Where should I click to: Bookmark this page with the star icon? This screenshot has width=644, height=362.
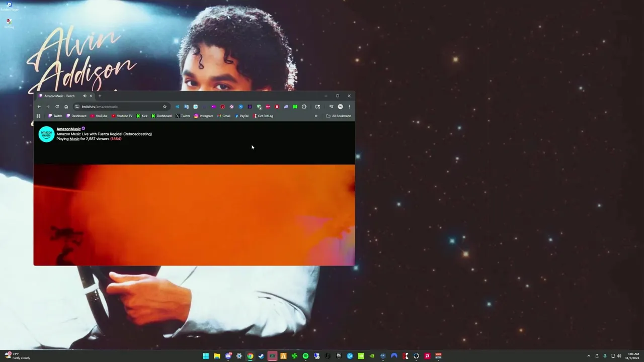pyautogui.click(x=165, y=107)
